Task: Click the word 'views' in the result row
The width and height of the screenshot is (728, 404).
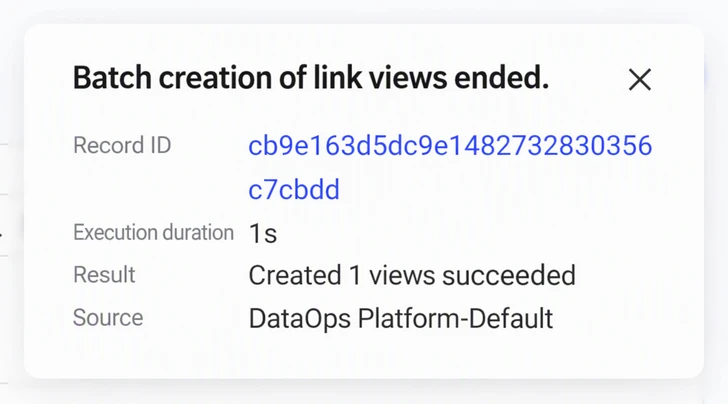Action: pyautogui.click(x=402, y=275)
